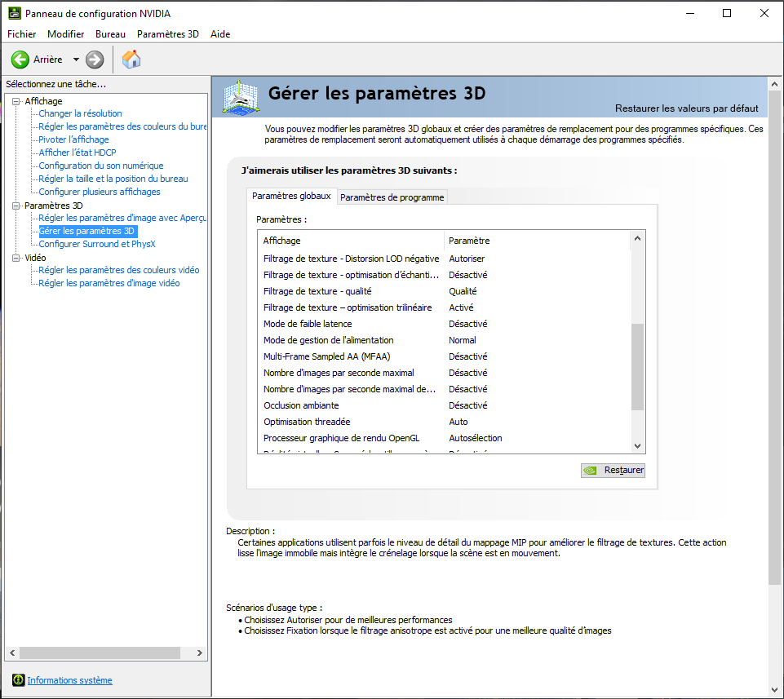
Task: Click the Restaurer button
Action: (613, 470)
